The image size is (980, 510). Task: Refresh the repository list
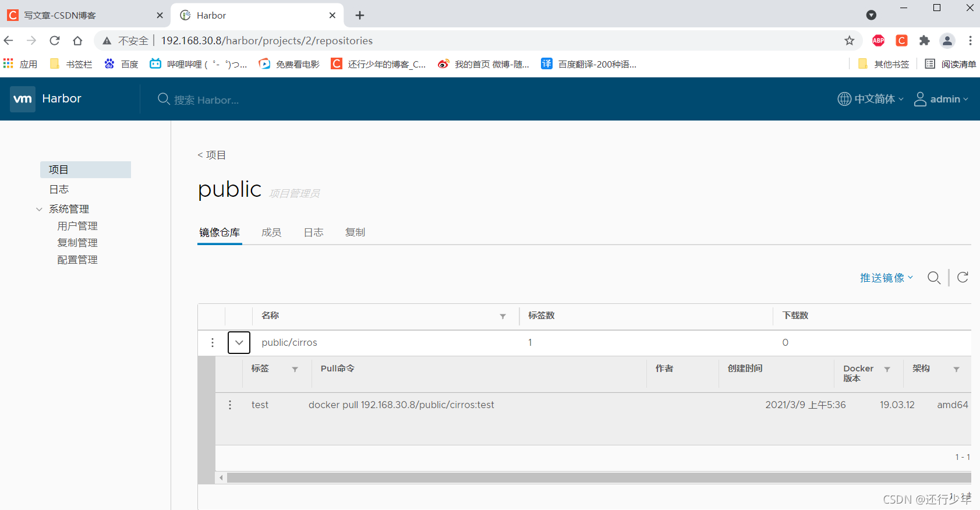(x=963, y=277)
